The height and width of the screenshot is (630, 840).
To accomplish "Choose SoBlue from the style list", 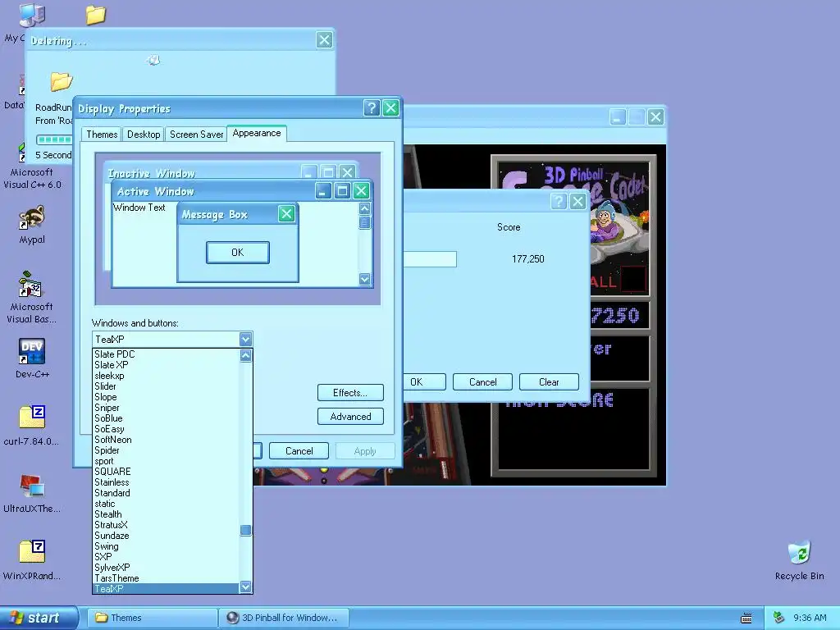I will pos(166,418).
